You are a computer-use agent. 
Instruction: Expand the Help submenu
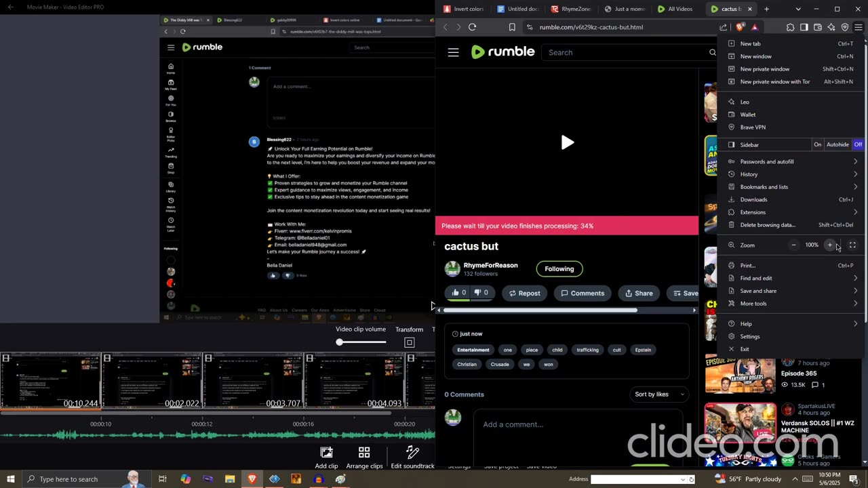tap(791, 324)
